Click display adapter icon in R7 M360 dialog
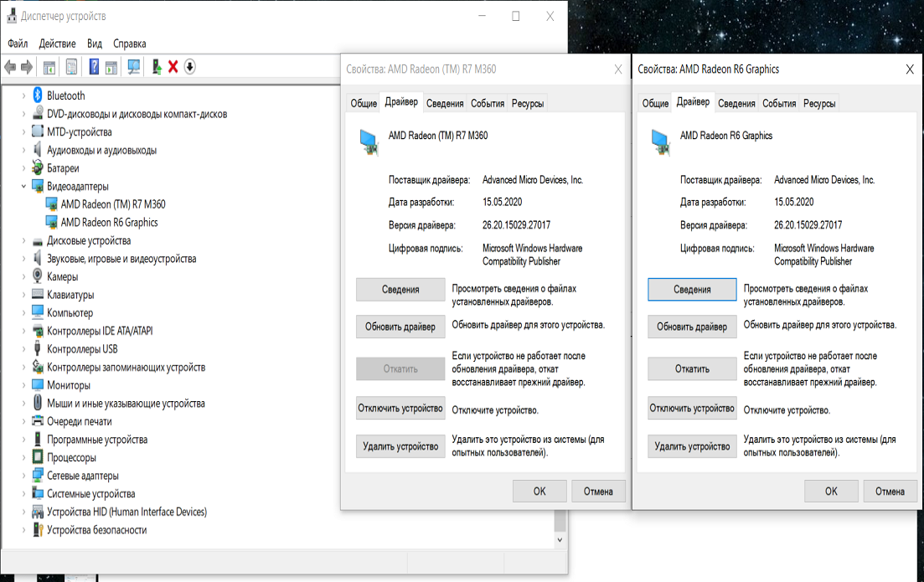Image resolution: width=924 pixels, height=582 pixels. tap(369, 142)
